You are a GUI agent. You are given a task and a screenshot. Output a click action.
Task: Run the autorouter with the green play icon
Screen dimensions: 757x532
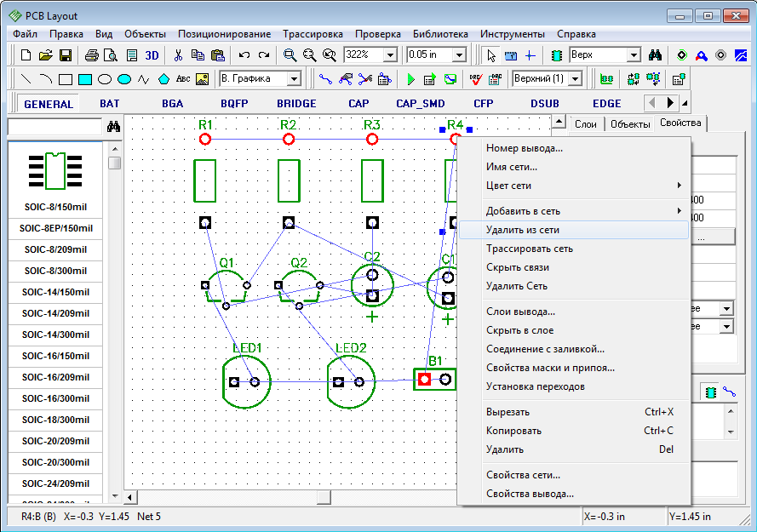[410, 79]
